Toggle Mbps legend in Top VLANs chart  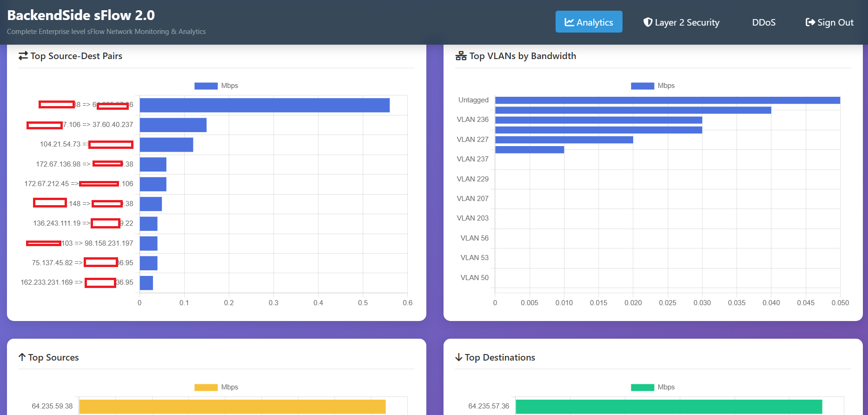click(x=653, y=86)
